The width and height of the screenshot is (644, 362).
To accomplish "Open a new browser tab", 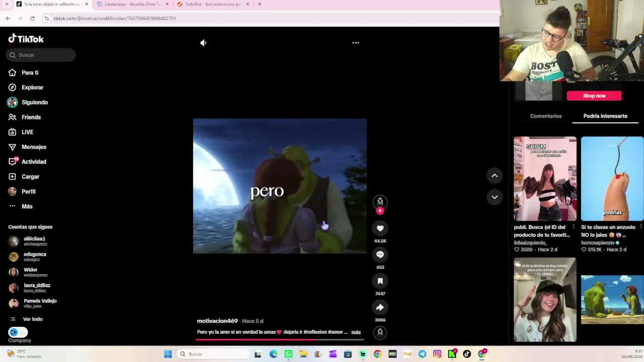I will click(260, 4).
